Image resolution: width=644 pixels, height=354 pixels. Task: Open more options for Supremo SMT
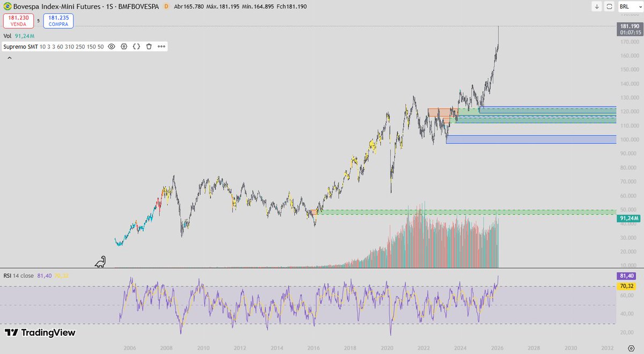click(161, 47)
